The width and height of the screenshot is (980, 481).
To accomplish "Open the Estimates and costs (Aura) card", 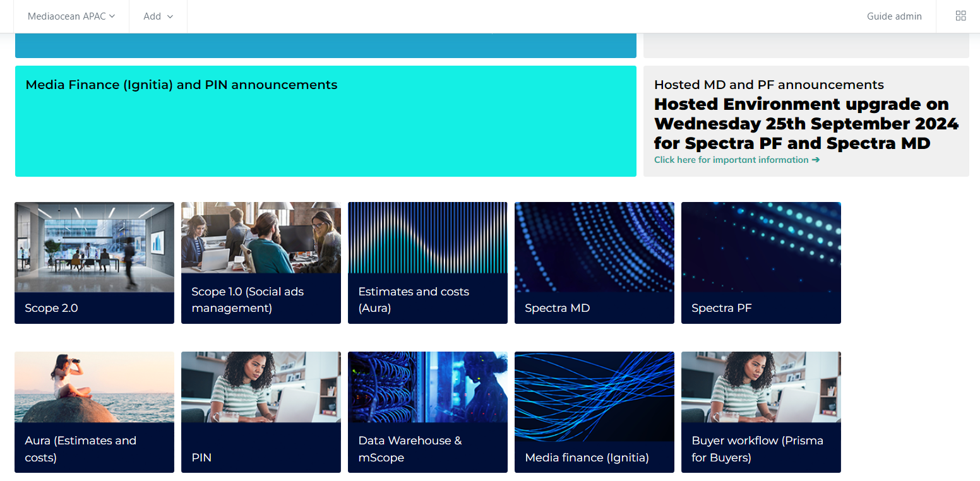I will coord(427,263).
